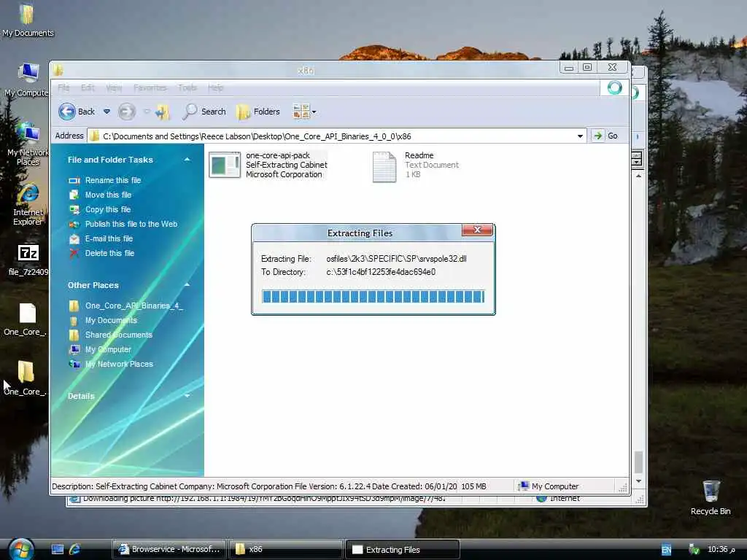Image resolution: width=747 pixels, height=560 pixels.
Task: Click Show Desktop quick launch icon
Action: (x=58, y=550)
